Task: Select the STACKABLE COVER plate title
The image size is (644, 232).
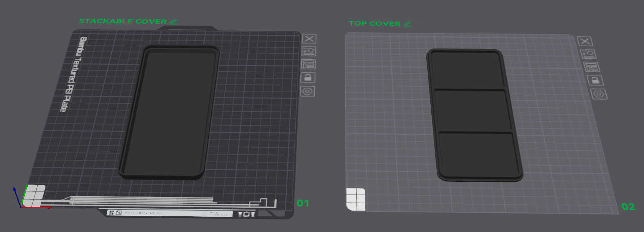Action: (x=123, y=21)
